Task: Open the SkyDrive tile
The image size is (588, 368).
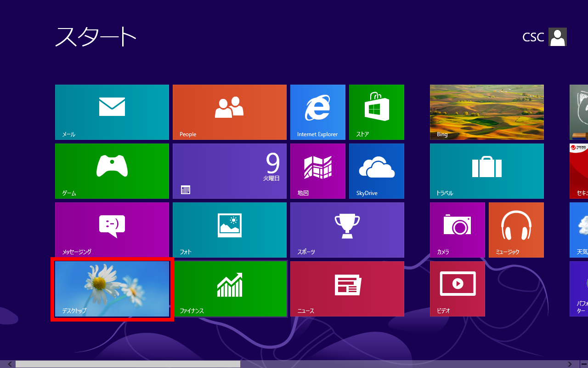Action: click(377, 171)
